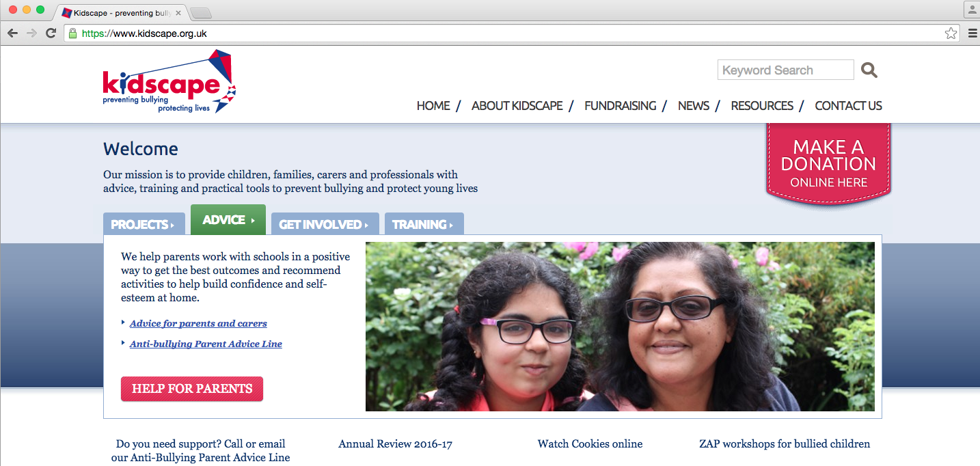This screenshot has width=980, height=466.
Task: Click the browser back arrow
Action: (x=12, y=33)
